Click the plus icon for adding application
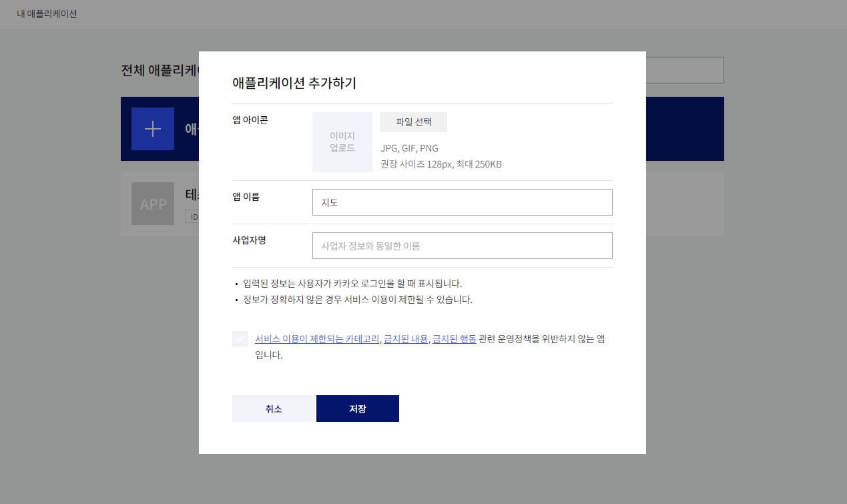The height and width of the screenshot is (504, 847). (x=153, y=129)
